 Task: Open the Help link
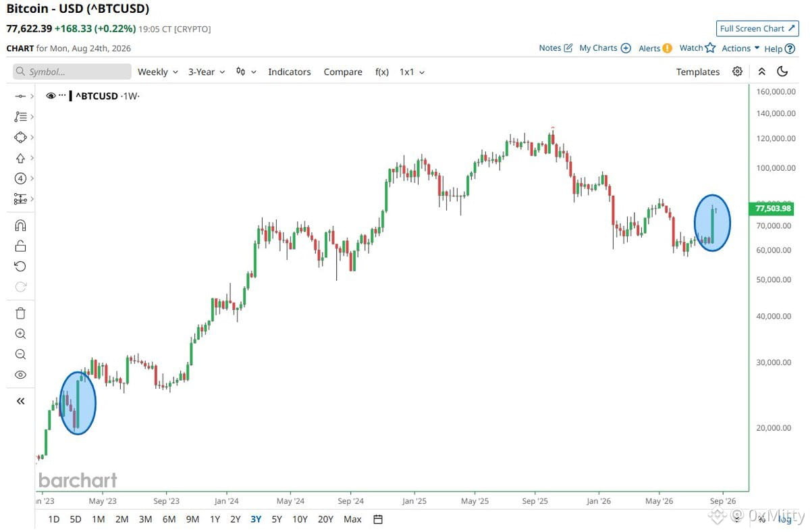click(x=780, y=49)
